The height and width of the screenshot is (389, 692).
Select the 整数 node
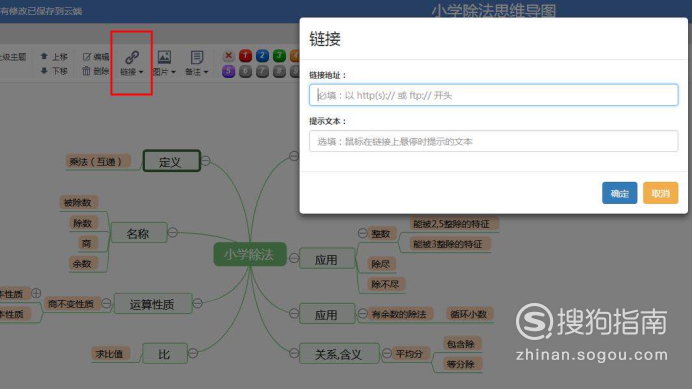[x=382, y=234]
